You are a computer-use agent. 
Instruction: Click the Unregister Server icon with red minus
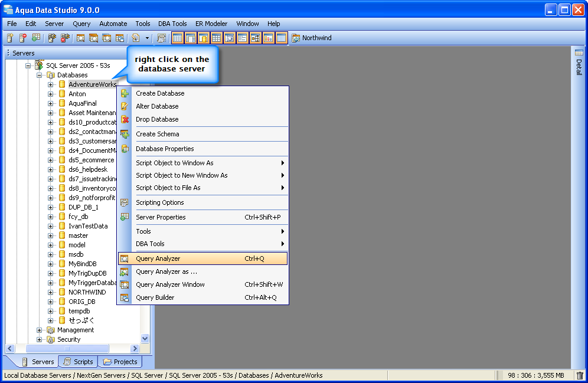click(23, 38)
